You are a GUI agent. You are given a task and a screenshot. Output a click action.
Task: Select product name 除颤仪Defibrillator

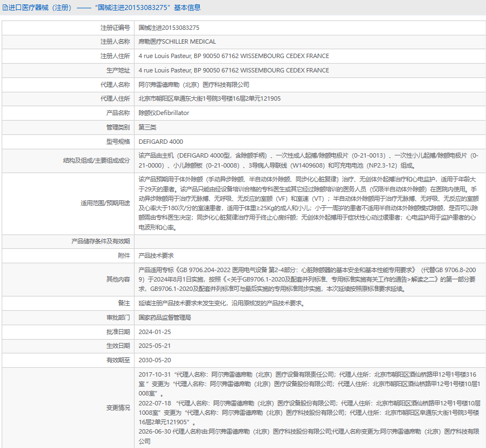coord(164,113)
